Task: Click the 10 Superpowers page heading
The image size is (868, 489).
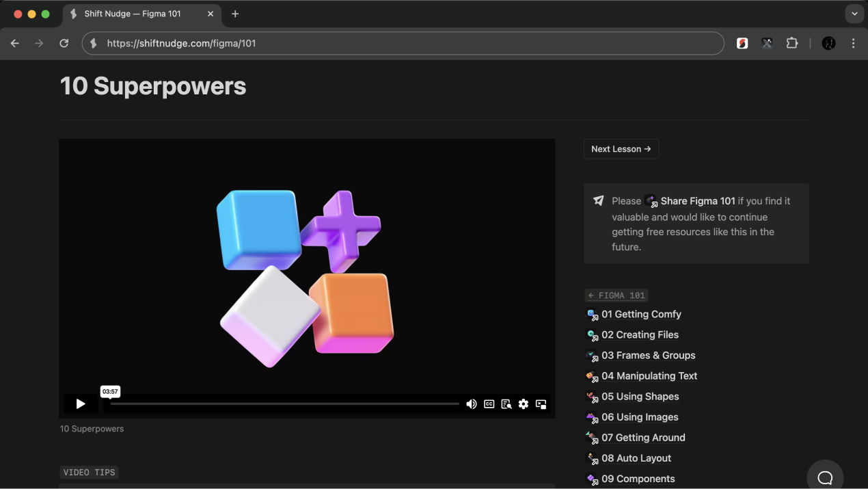Action: pos(153,86)
